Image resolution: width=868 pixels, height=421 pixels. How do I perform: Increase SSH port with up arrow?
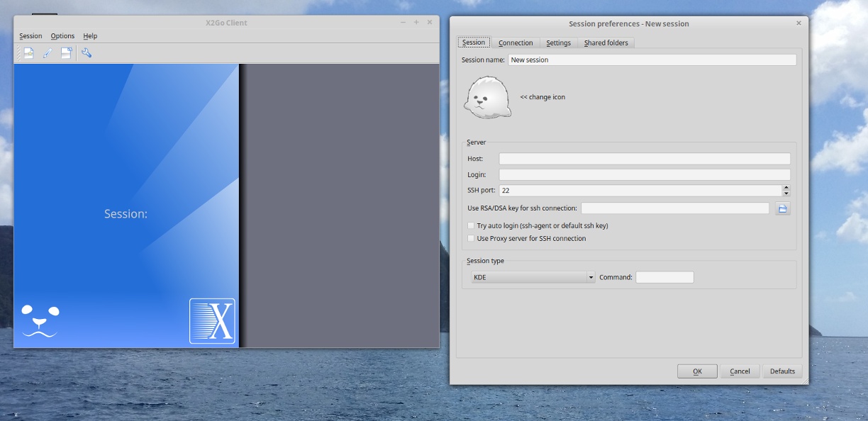(x=786, y=188)
